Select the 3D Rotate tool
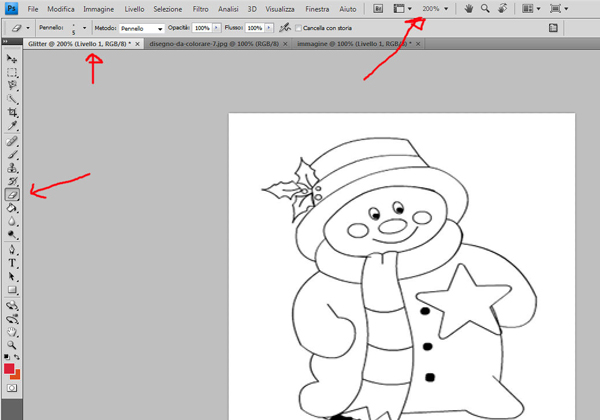 click(12, 305)
